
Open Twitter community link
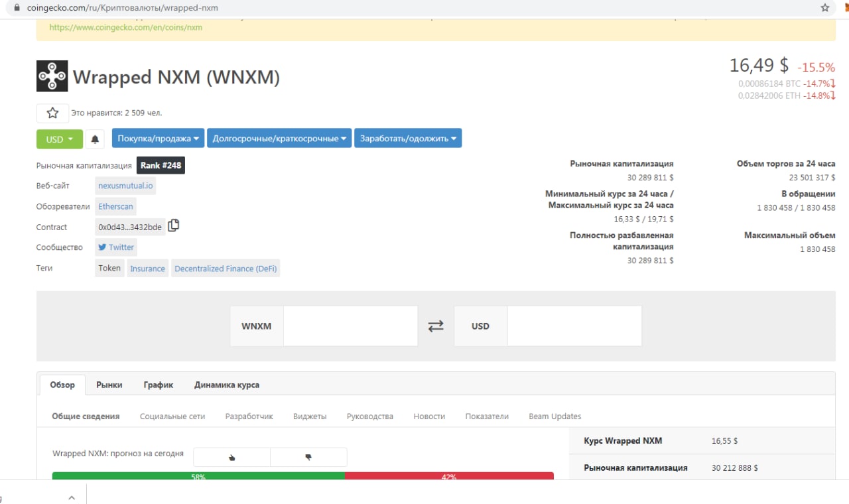[116, 247]
